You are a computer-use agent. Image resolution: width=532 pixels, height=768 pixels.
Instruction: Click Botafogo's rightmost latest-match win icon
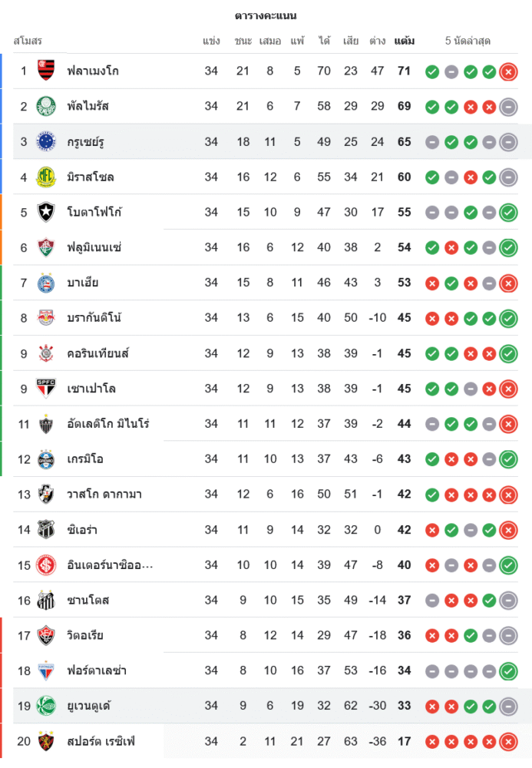[x=507, y=213]
